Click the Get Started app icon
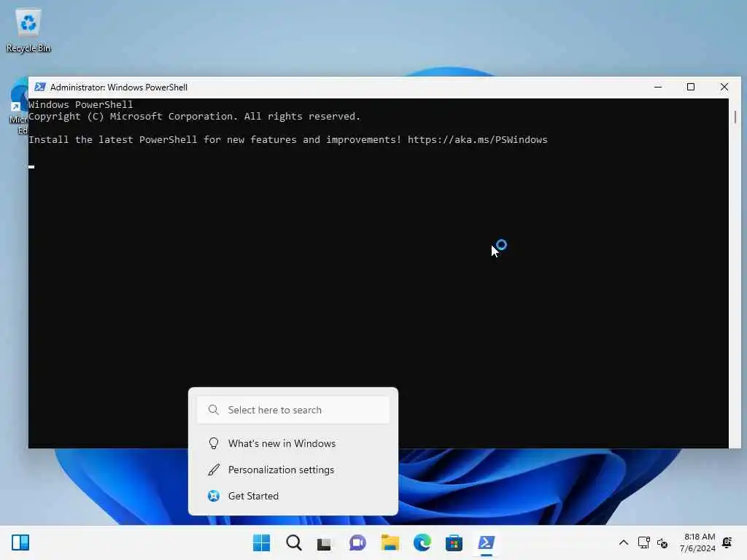Image resolution: width=747 pixels, height=560 pixels. tap(214, 496)
